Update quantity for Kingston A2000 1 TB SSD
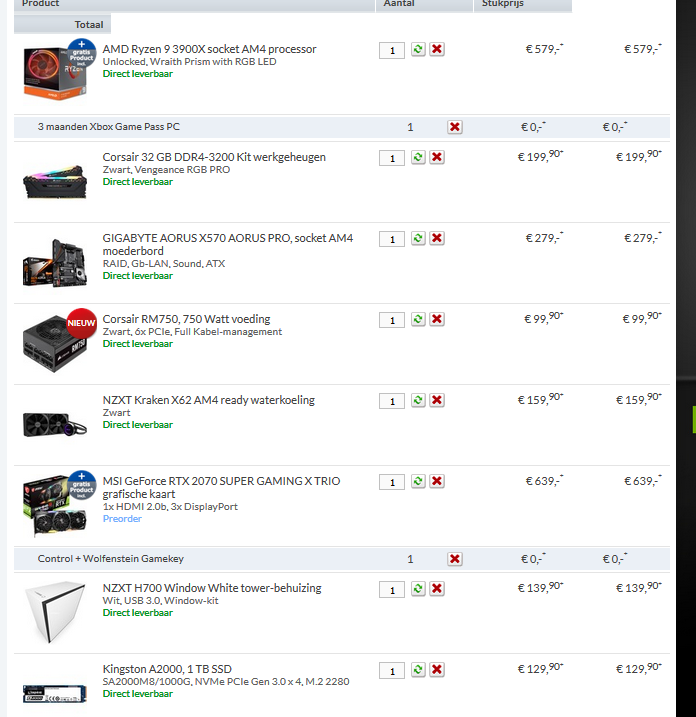This screenshot has width=696, height=717. [418, 669]
